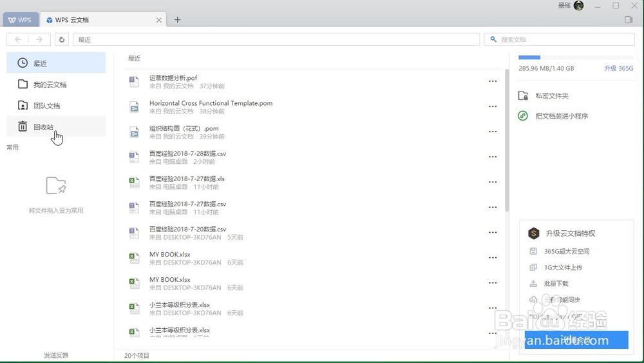Image resolution: width=644 pixels, height=363 pixels.
Task: Click file icon of Horizontal Cross Functional Template.pom
Action: (x=135, y=107)
